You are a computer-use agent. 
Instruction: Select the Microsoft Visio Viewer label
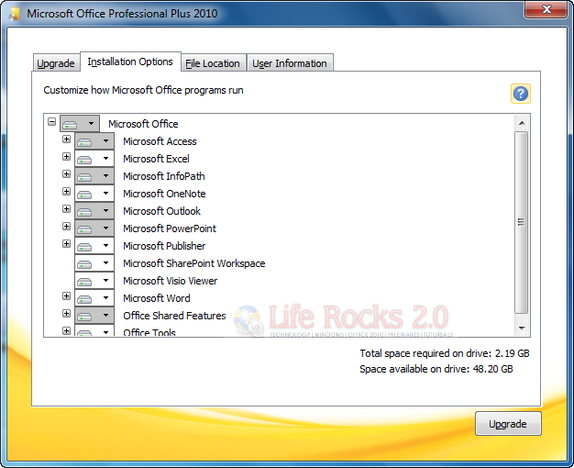tap(170, 281)
